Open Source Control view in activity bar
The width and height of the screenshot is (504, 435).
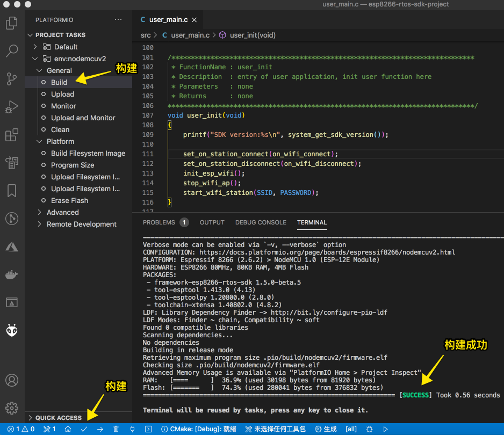coord(11,79)
